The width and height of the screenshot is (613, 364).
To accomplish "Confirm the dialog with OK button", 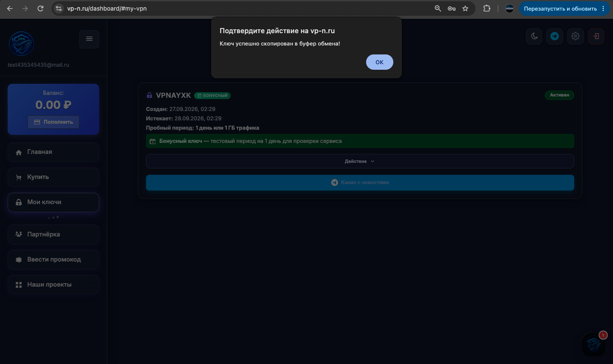I will point(379,62).
